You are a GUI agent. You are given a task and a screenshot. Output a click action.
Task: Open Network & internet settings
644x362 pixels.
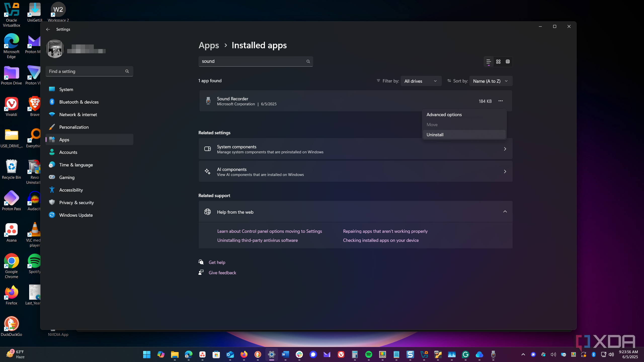[x=89, y=115]
